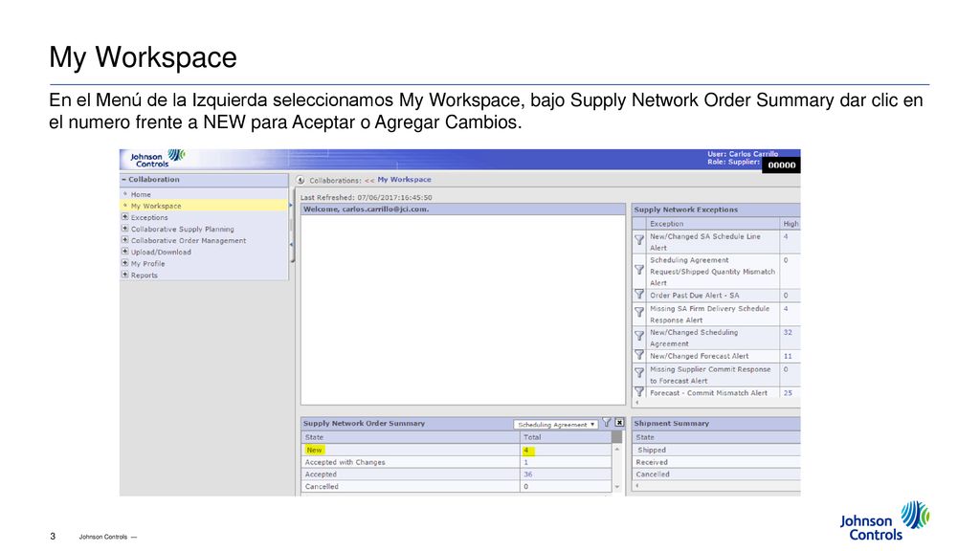
Task: Open Collaborative Supply Planning menu item
Action: 183,230
